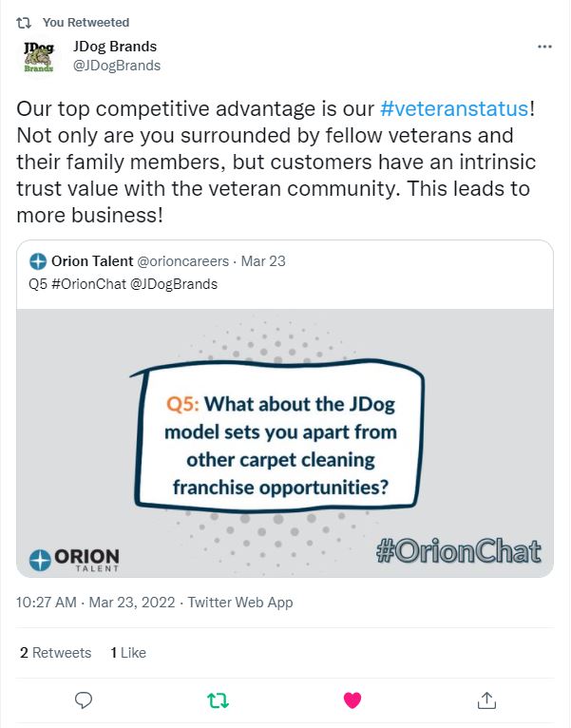
Task: Visit the @JDogBrands handle link
Action: [117, 66]
